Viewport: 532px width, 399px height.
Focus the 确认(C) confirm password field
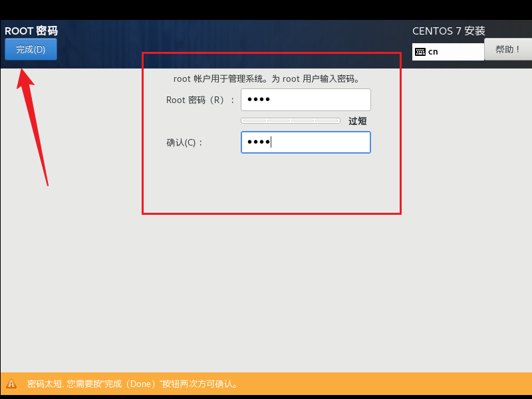[306, 142]
